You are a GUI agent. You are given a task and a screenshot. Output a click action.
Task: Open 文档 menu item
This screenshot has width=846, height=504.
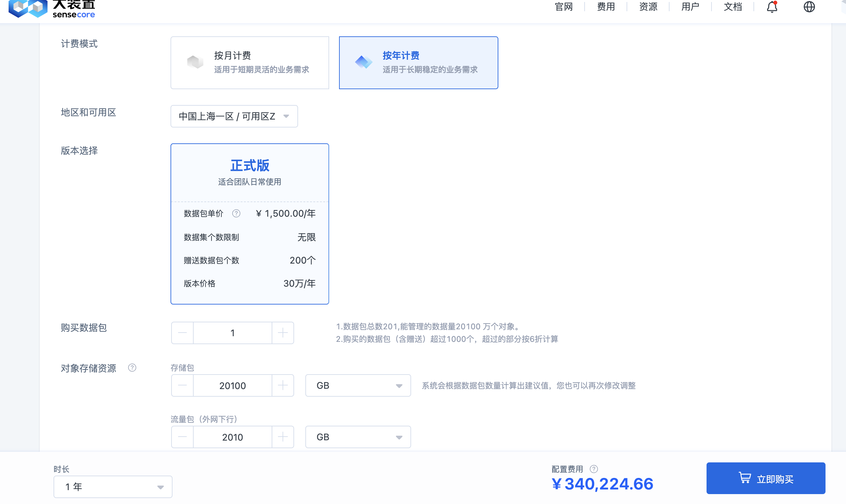coord(733,7)
